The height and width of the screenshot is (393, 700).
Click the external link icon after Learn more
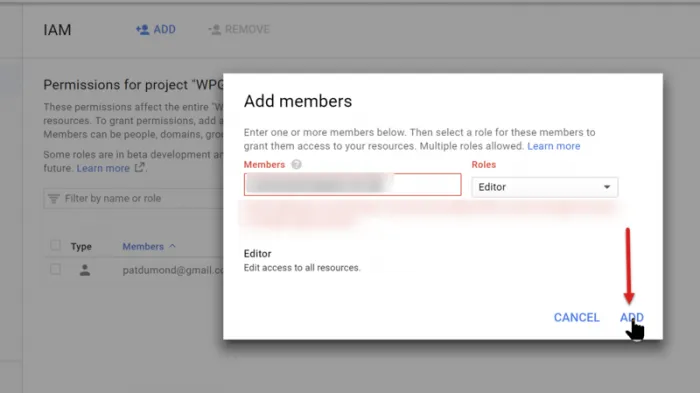[140, 167]
